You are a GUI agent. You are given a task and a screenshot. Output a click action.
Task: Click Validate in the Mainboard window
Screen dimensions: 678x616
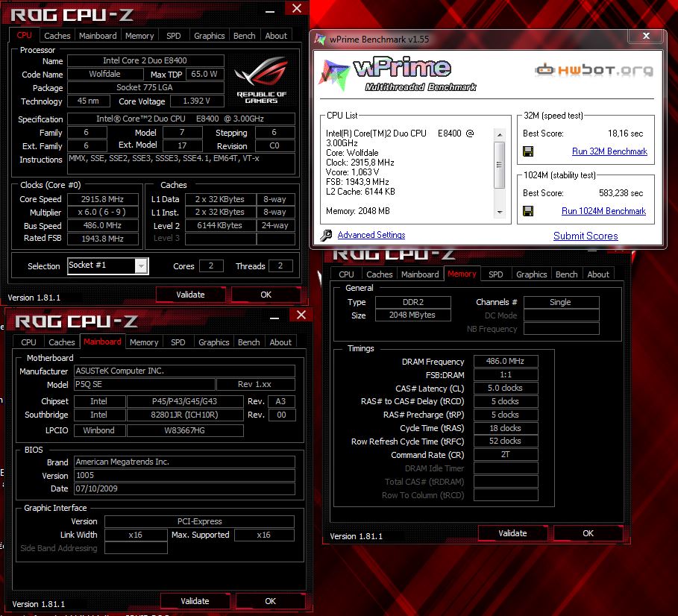(x=195, y=601)
